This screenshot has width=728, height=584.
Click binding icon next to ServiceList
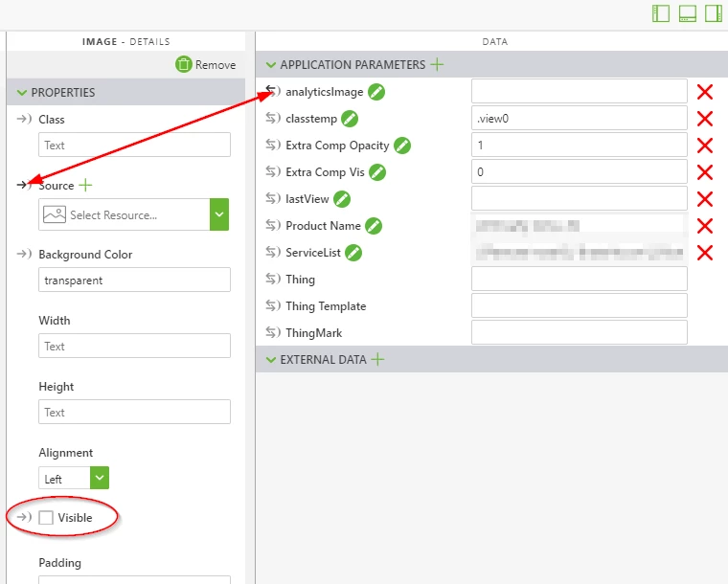273,253
